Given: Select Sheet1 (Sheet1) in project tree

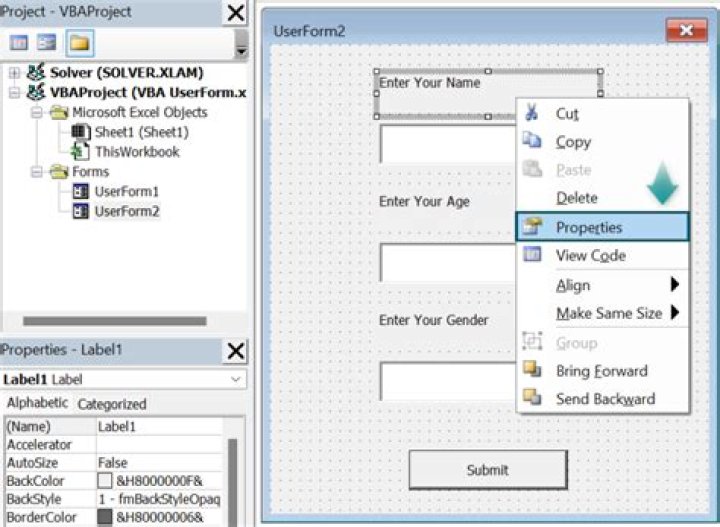Looking at the screenshot, I should point(141,132).
